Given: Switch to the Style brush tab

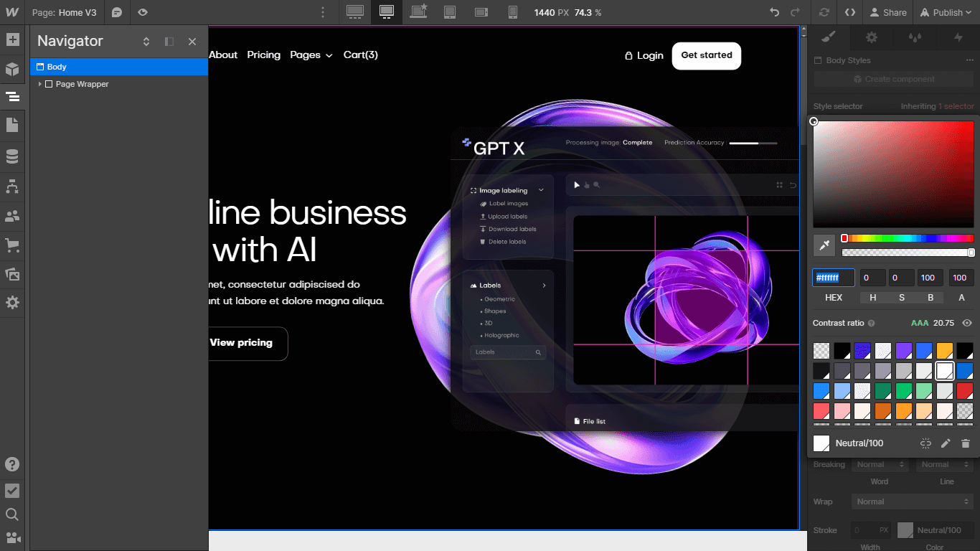Looking at the screenshot, I should 829,37.
